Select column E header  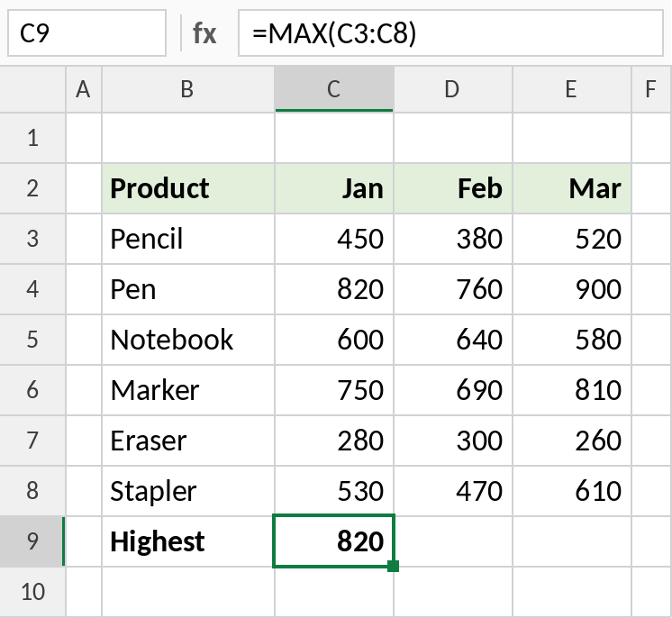pyautogui.click(x=571, y=89)
